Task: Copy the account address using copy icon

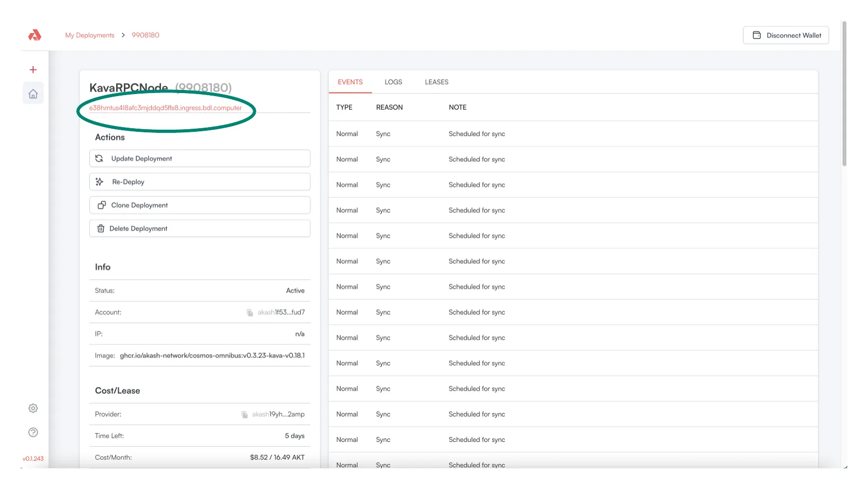Action: point(250,313)
